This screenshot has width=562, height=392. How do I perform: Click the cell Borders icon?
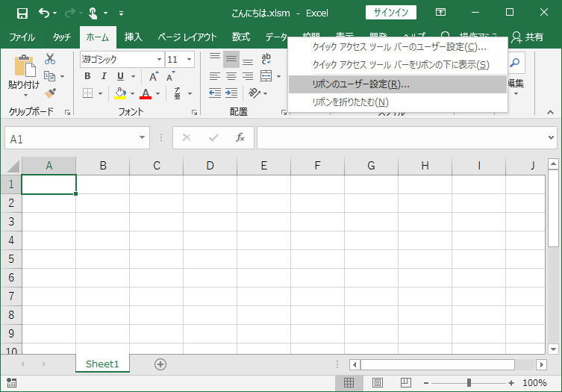point(88,93)
